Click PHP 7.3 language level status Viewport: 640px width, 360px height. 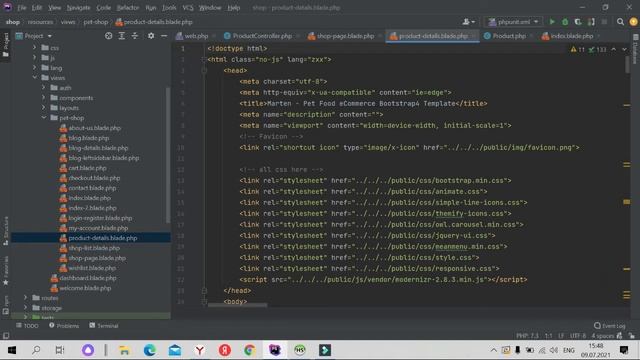527,336
